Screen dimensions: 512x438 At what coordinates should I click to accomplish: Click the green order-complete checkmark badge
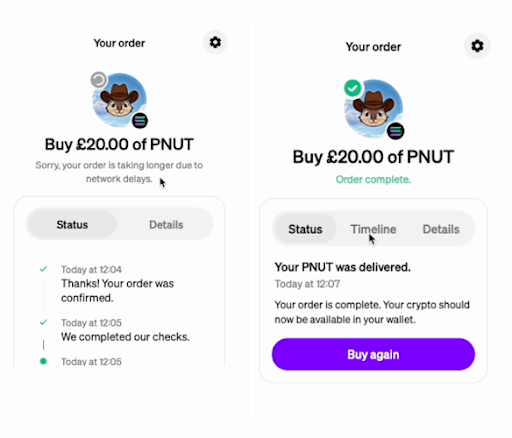click(x=353, y=88)
